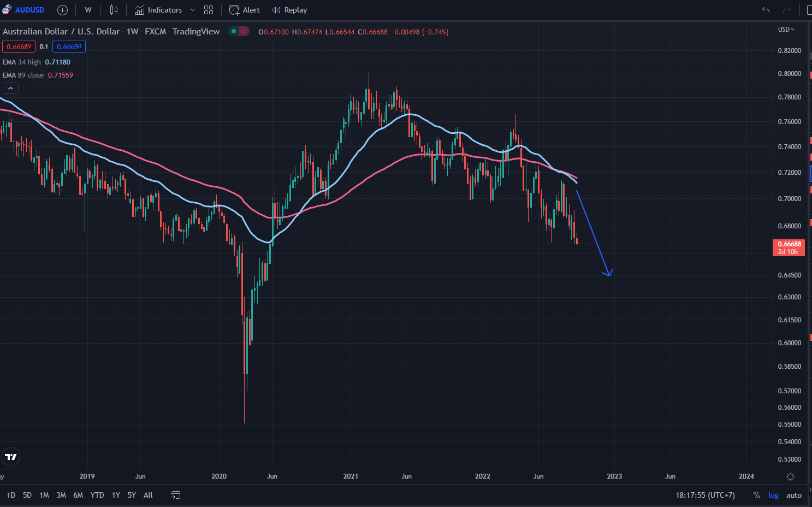Collapse the indicator legend chevron
The height and width of the screenshot is (507, 812).
[x=10, y=88]
